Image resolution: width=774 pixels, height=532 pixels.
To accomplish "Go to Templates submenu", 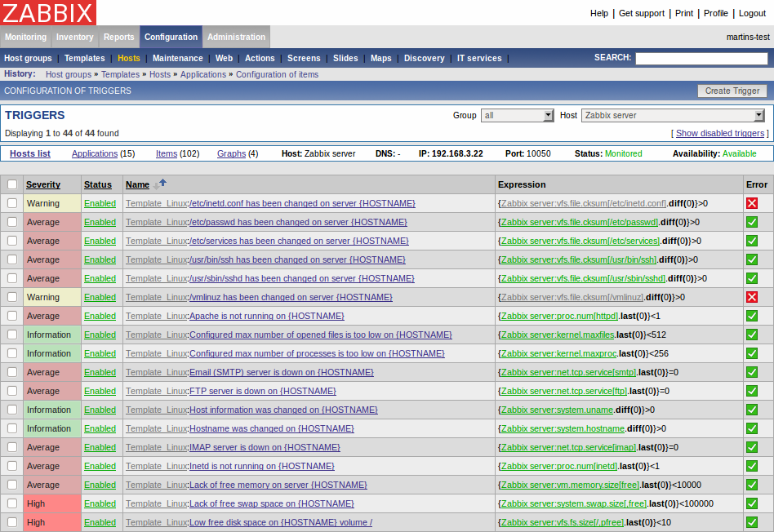I will [x=84, y=58].
